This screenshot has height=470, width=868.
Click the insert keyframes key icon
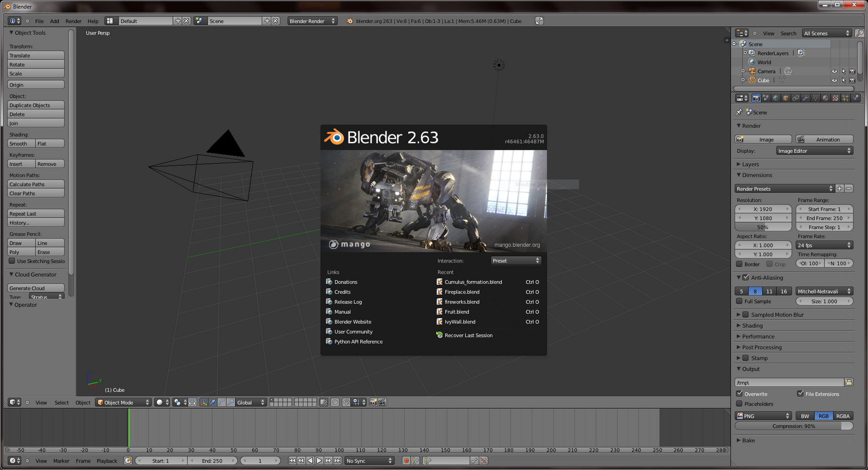tap(474, 461)
